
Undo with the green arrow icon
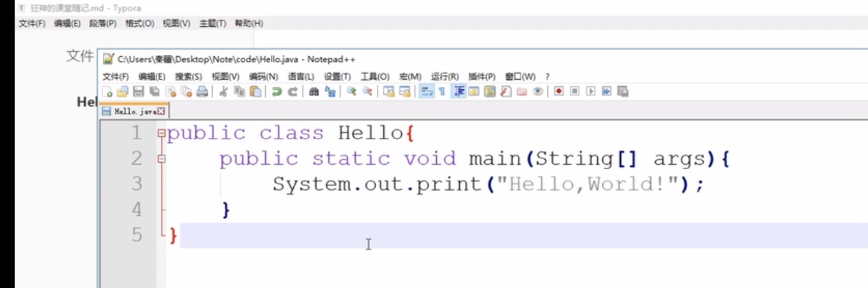277,91
